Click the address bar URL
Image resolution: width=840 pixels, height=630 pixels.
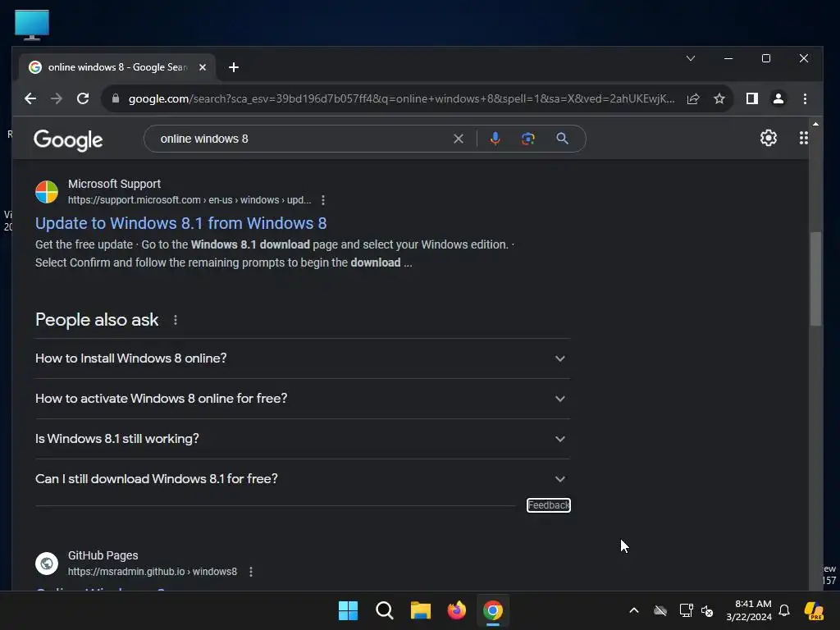pos(401,98)
